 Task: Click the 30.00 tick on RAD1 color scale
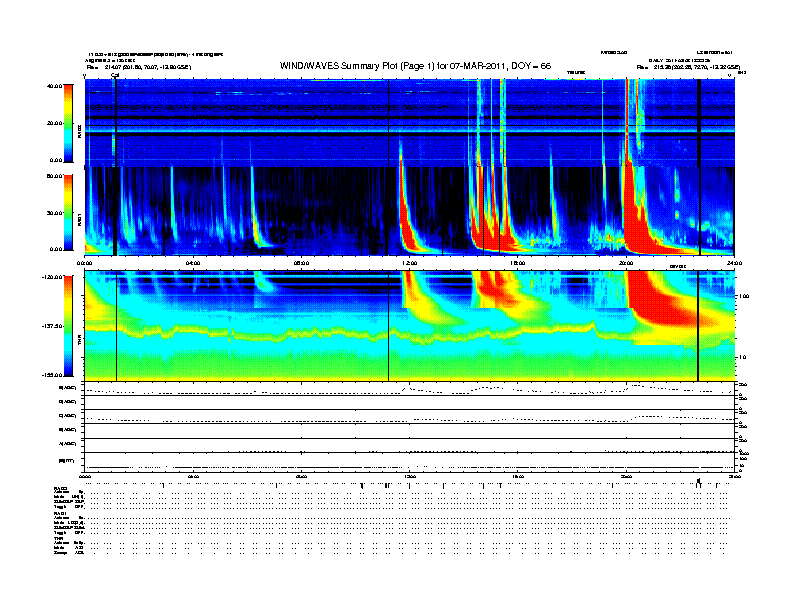[x=55, y=213]
